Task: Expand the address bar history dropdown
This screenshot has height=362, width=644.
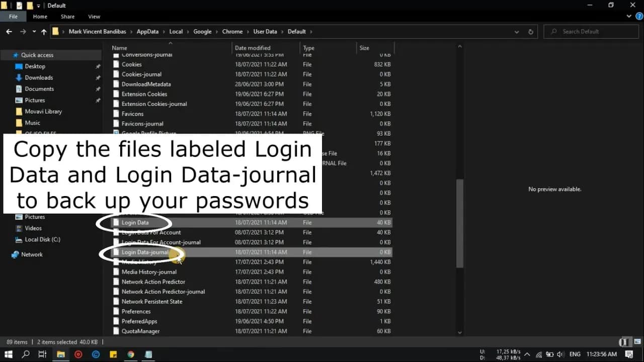Action: (517, 32)
